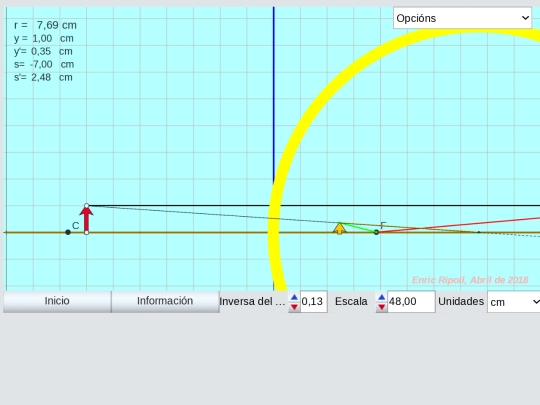Viewport: 540px width, 405px height.
Task: Click the white handle atop red arrow
Action: tap(86, 206)
